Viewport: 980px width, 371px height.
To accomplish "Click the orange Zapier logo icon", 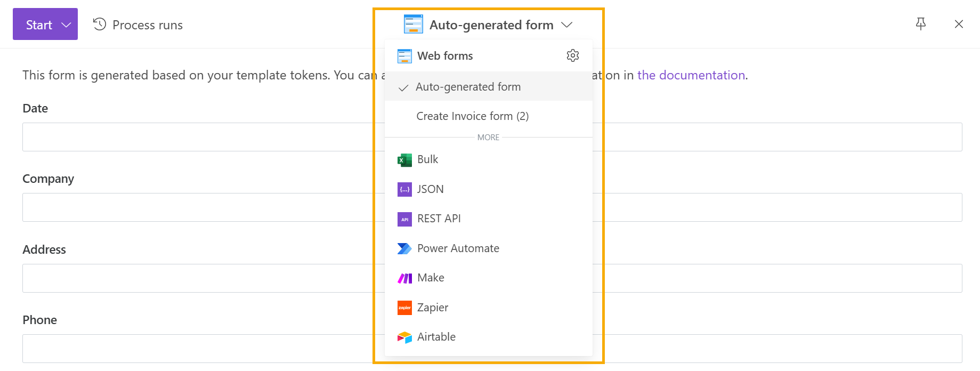I will click(404, 308).
